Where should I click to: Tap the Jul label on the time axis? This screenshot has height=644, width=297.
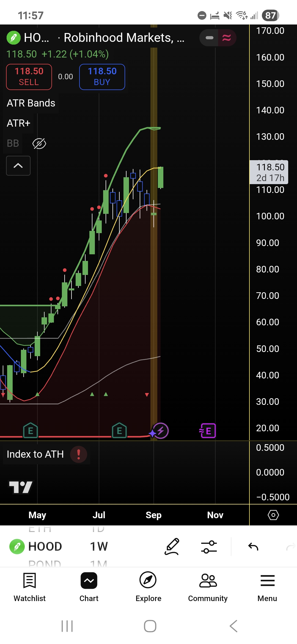[99, 515]
